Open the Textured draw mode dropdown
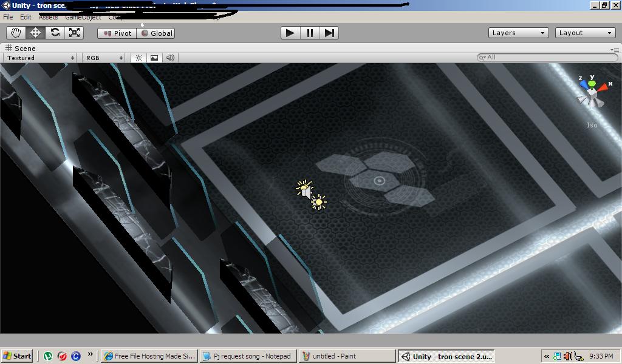Viewport: 622px width, 364px height. [40, 58]
